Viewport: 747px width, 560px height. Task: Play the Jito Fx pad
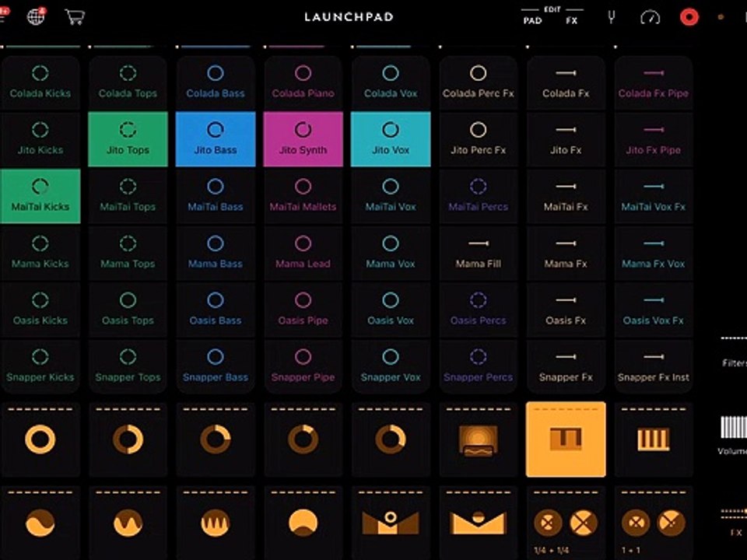566,139
